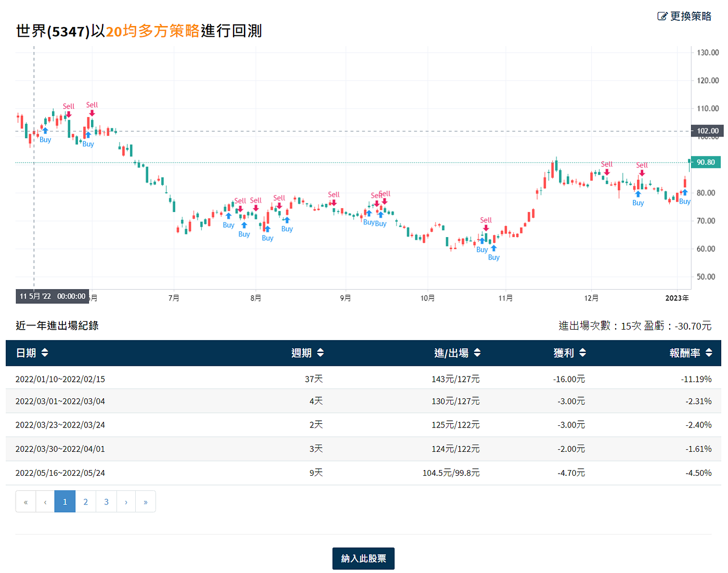Click the 37天 period cell

click(x=314, y=379)
